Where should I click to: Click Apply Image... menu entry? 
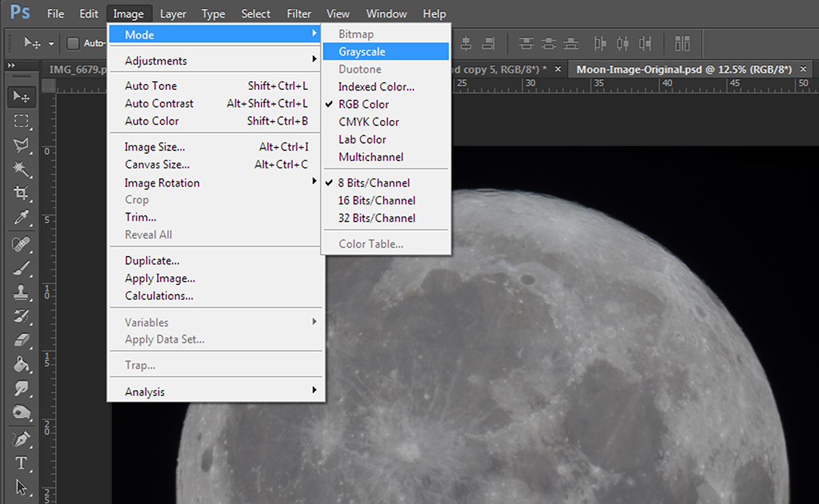pos(215,278)
